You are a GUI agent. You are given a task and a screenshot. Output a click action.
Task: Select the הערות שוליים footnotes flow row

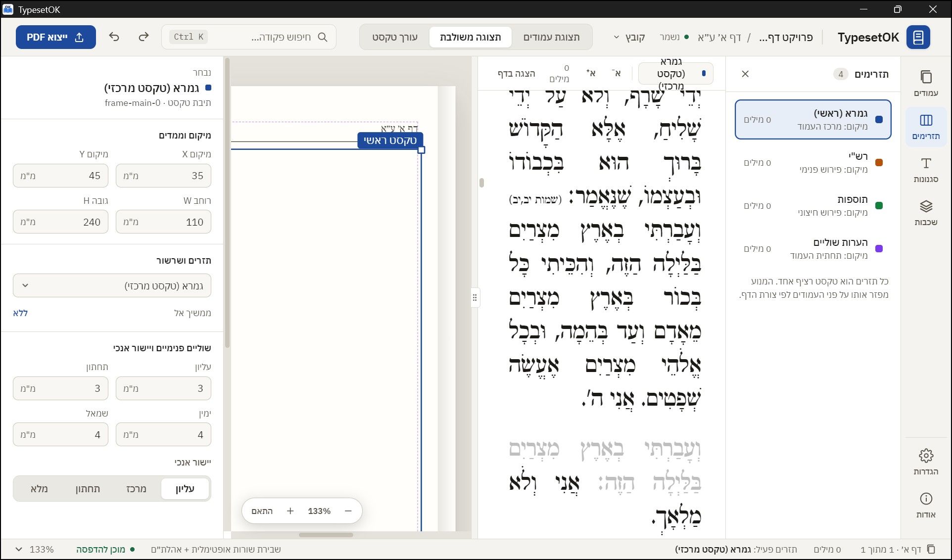[813, 249]
